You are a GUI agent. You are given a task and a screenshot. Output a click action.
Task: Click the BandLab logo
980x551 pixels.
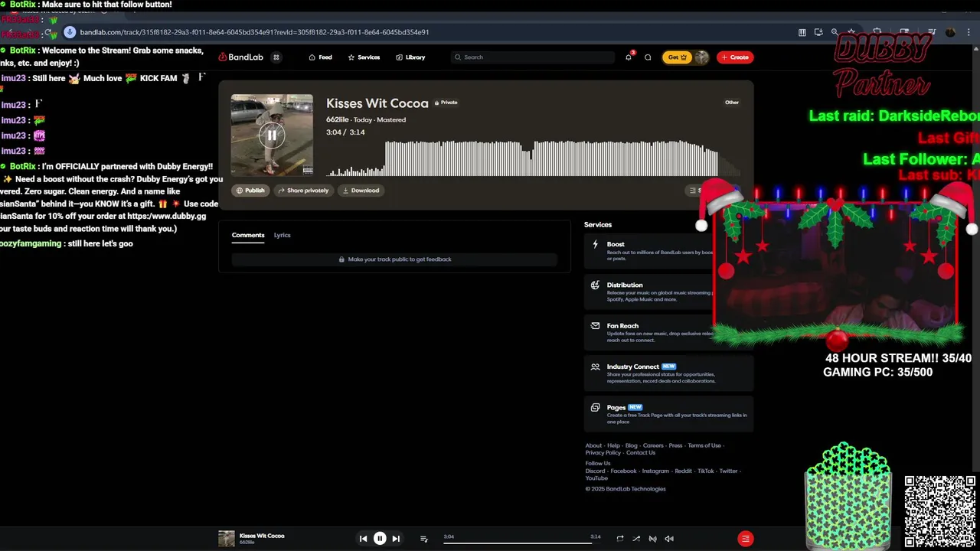pyautogui.click(x=241, y=57)
